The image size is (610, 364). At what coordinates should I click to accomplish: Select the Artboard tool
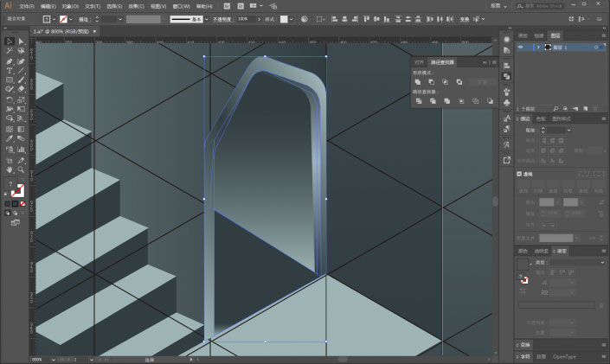tap(10, 160)
